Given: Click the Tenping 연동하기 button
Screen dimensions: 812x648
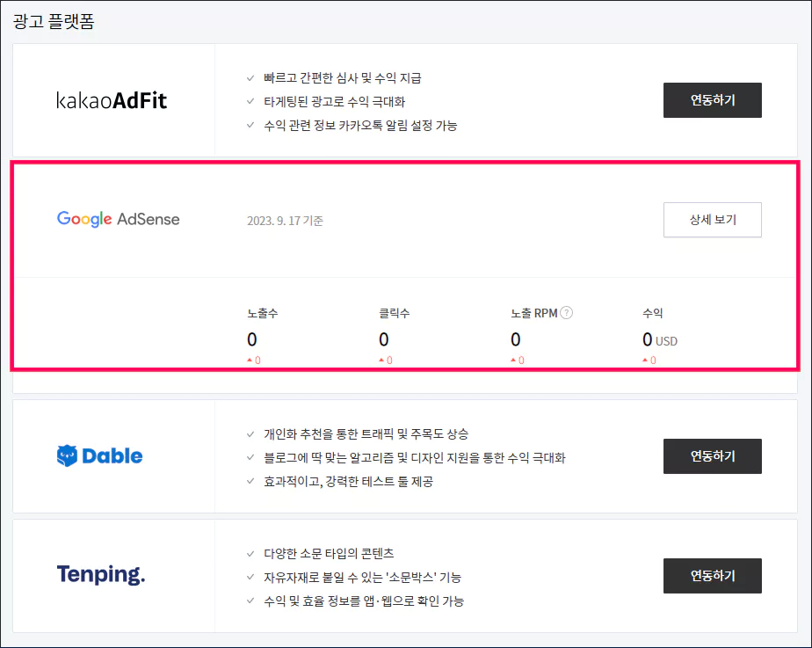Looking at the screenshot, I should 712,576.
